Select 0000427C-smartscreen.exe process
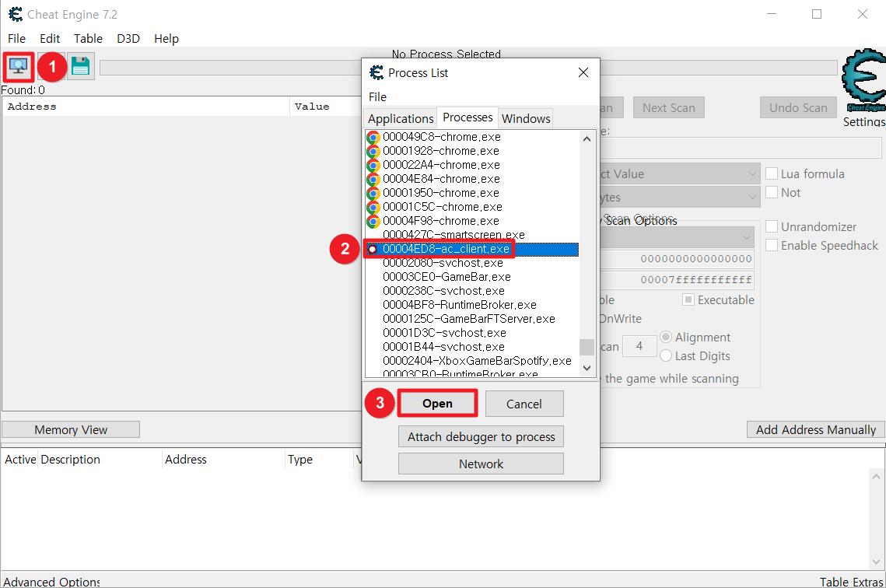This screenshot has height=588, width=886. click(x=472, y=235)
